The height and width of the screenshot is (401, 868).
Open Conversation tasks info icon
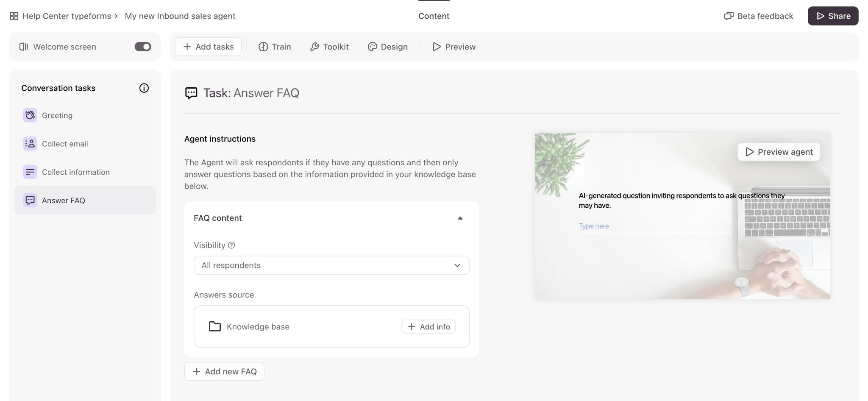(144, 88)
